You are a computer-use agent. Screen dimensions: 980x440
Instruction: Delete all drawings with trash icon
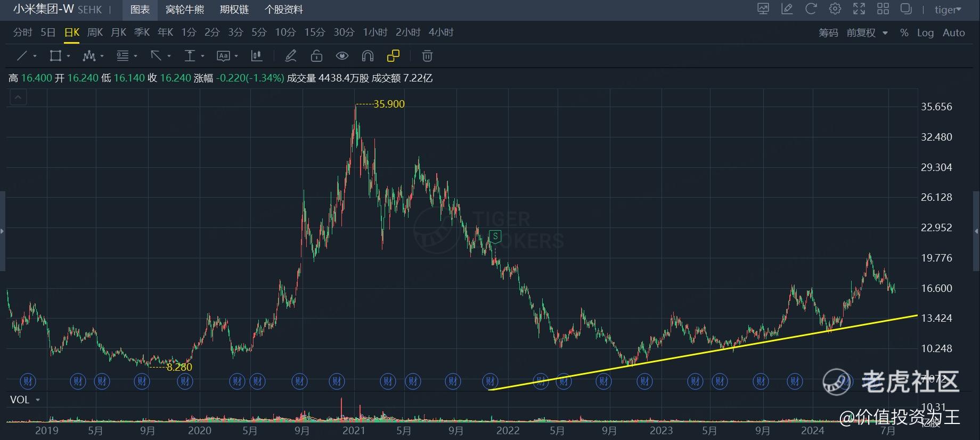point(427,55)
